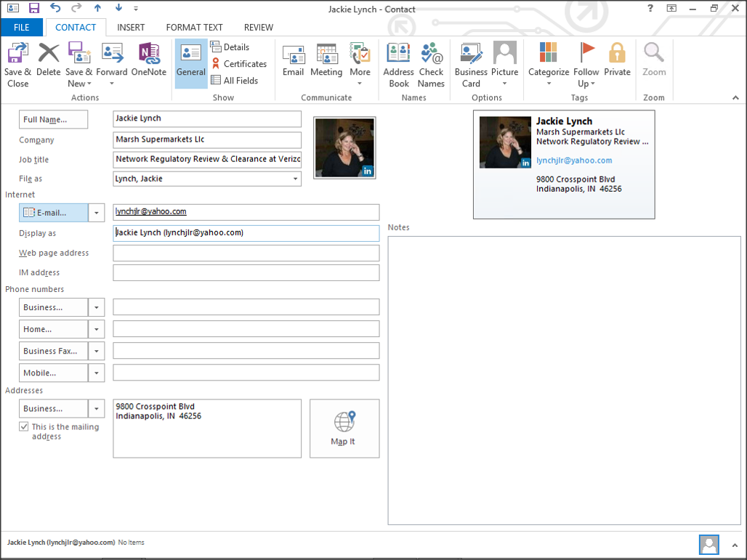Click the Full Name button
This screenshot has height=560, width=747.
54,120
